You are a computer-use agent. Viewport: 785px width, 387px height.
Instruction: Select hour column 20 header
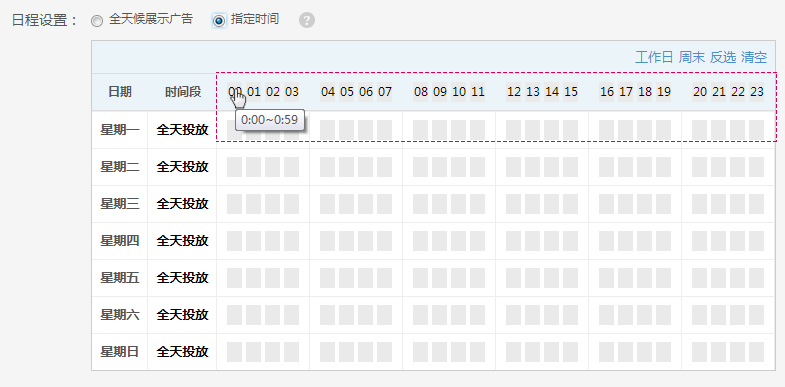click(x=700, y=92)
